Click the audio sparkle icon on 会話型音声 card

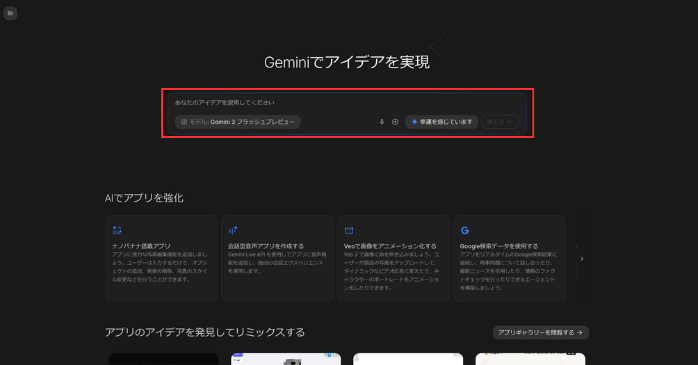(233, 230)
